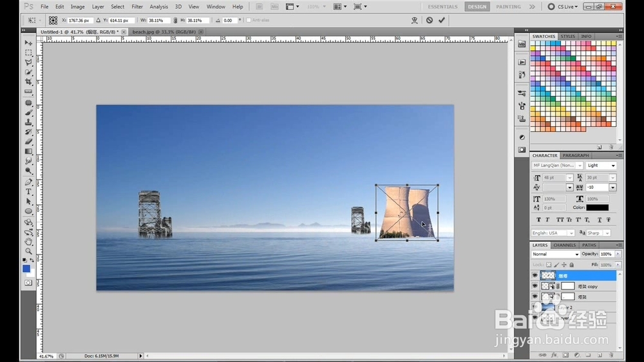Click the Character text color swatch
644x362 pixels.
point(597,207)
